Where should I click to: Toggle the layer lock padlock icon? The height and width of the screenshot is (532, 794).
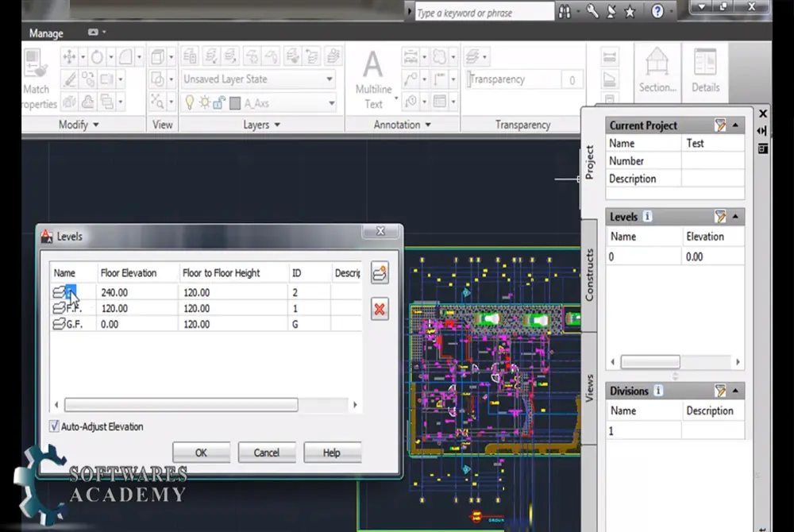pyautogui.click(x=219, y=102)
